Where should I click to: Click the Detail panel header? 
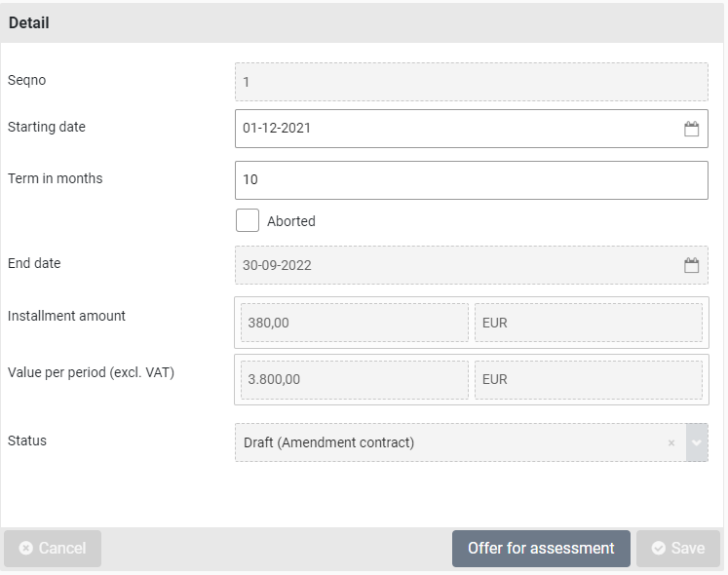364,22
